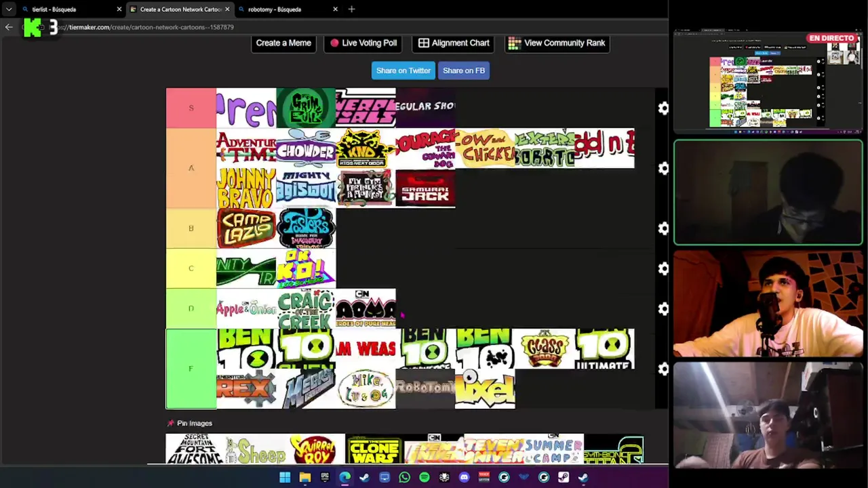Screen dimensions: 868x488
Task: Select the Mike, Lu & Og logo
Action: pyautogui.click(x=366, y=389)
